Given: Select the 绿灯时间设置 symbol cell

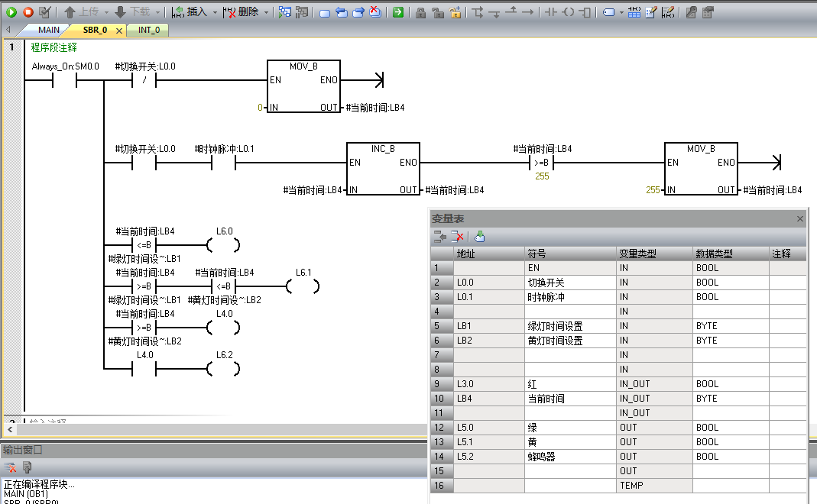Looking at the screenshot, I should (x=569, y=326).
